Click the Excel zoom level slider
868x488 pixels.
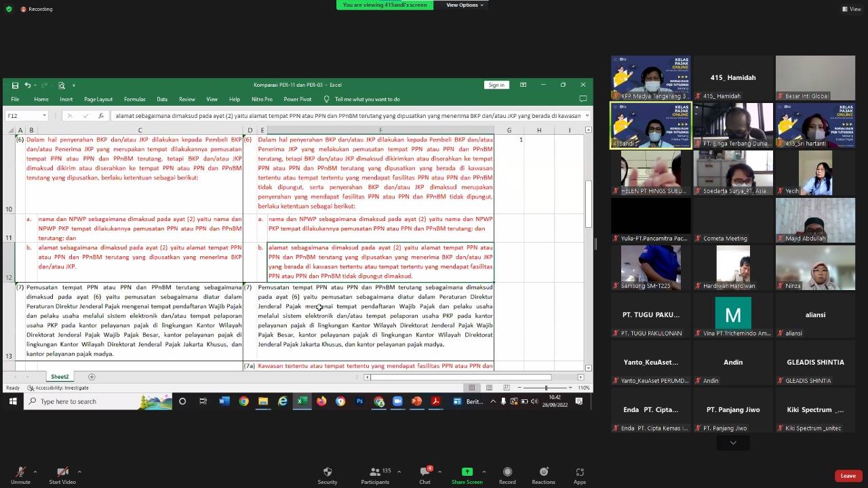tap(546, 388)
